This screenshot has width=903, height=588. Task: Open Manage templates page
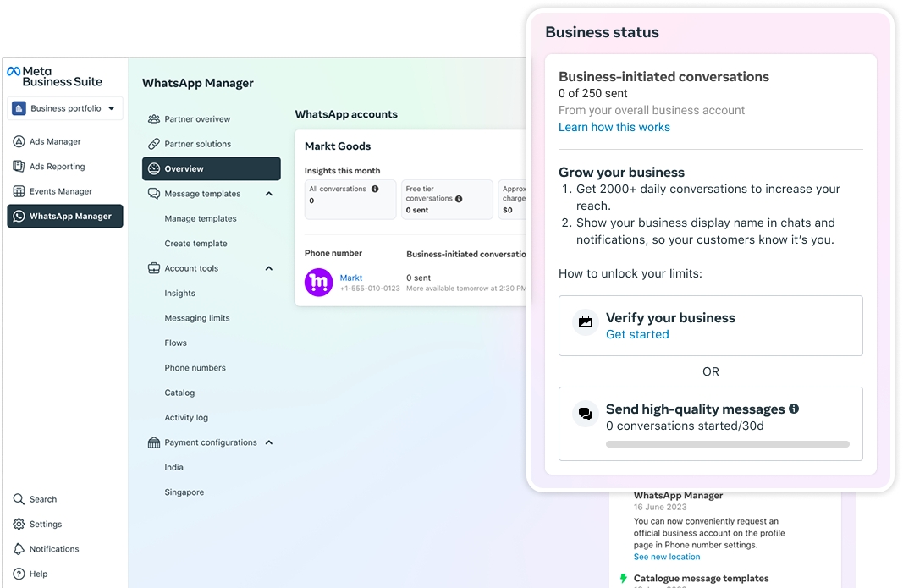(x=201, y=218)
